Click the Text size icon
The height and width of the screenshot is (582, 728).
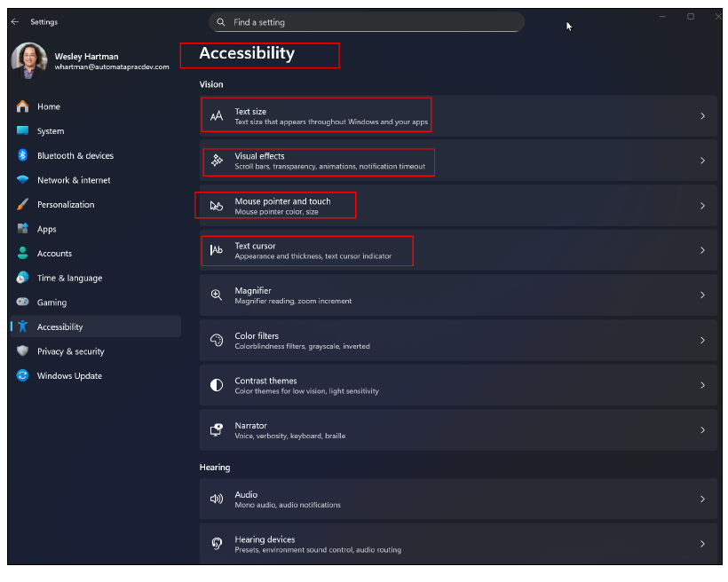(217, 116)
